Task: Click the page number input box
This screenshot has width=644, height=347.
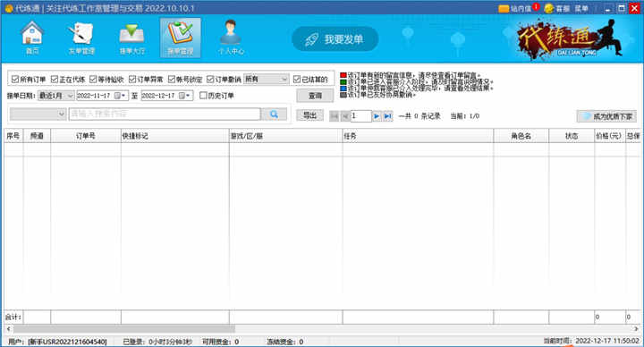Action: point(361,116)
